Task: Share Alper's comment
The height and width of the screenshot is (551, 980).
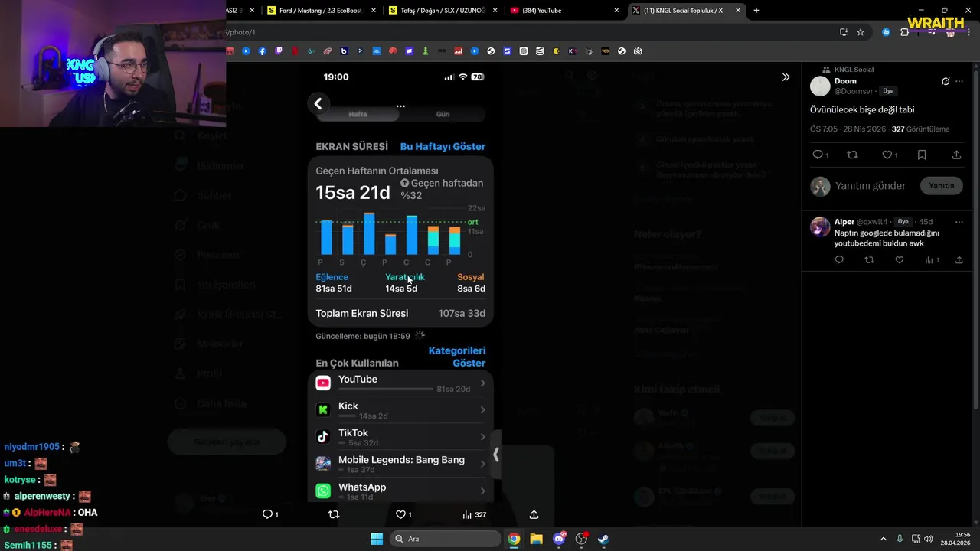Action: pos(959,260)
